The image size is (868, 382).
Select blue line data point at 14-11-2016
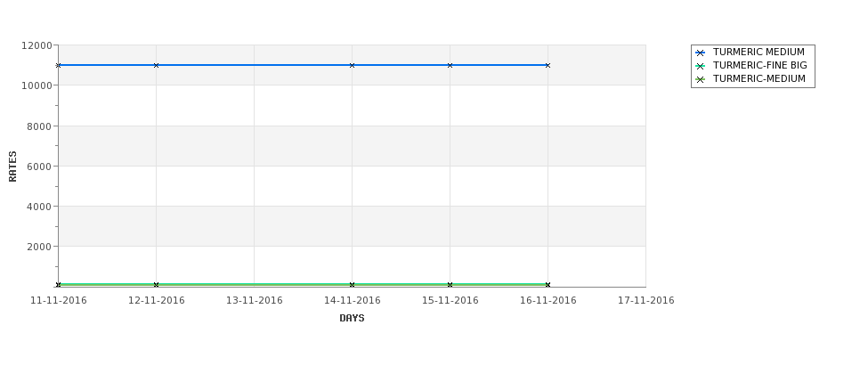[x=353, y=65]
